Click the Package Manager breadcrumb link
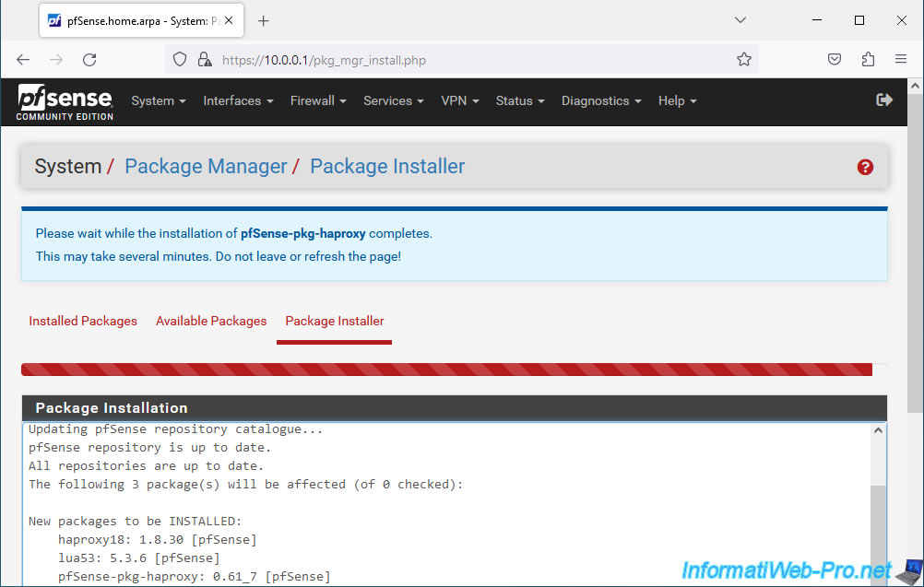924x587 pixels. tap(206, 167)
